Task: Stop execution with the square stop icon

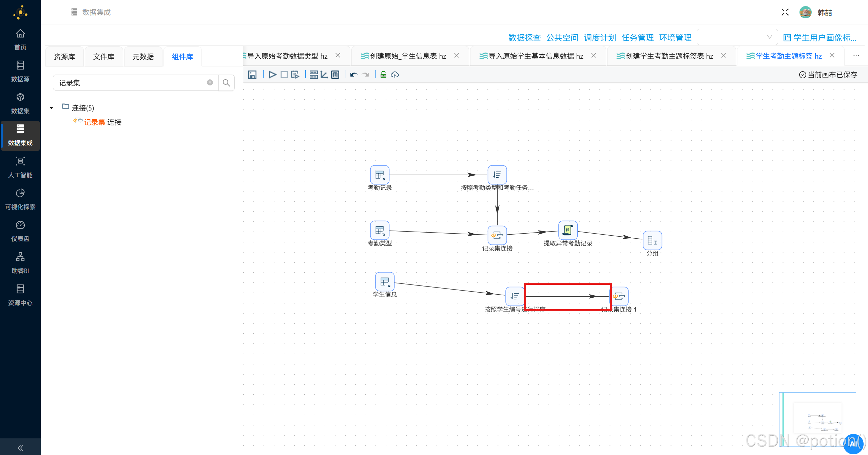Action: click(284, 75)
